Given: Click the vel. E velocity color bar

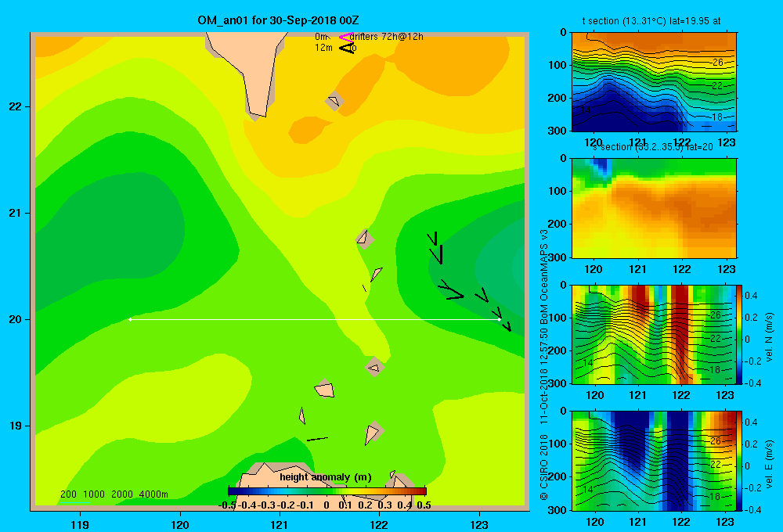Looking at the screenshot, I should (x=739, y=461).
